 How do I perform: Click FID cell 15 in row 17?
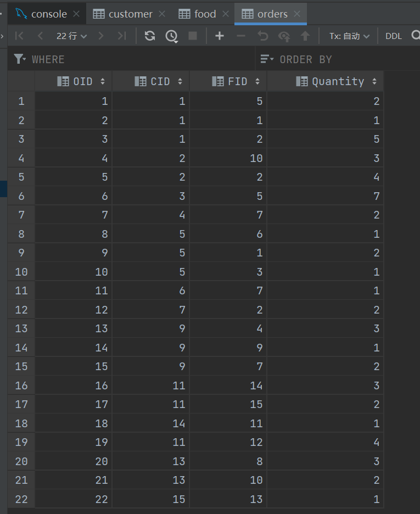click(228, 404)
